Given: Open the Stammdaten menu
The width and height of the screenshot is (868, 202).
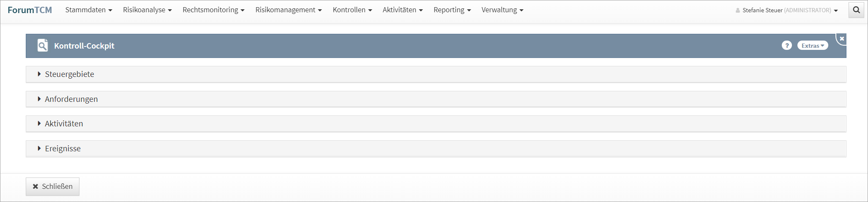Looking at the screenshot, I should [x=88, y=10].
